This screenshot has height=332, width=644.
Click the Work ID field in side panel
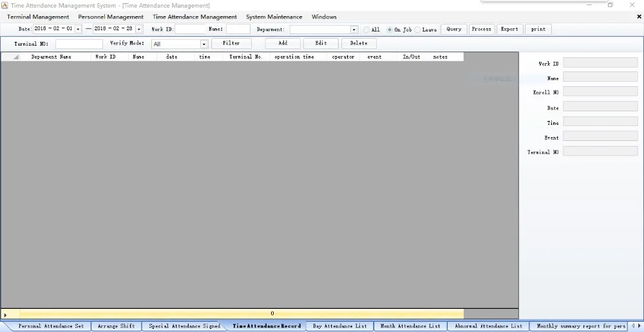(x=600, y=62)
